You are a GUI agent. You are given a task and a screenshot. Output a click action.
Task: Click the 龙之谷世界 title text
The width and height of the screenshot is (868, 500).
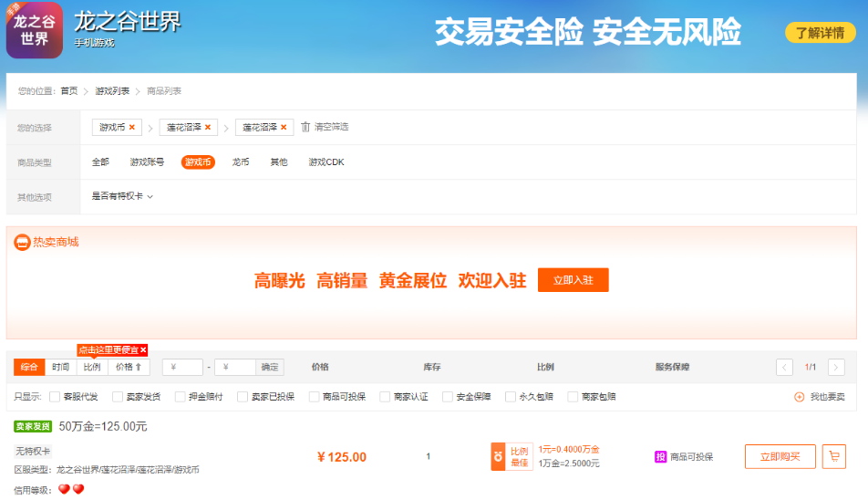(128, 22)
